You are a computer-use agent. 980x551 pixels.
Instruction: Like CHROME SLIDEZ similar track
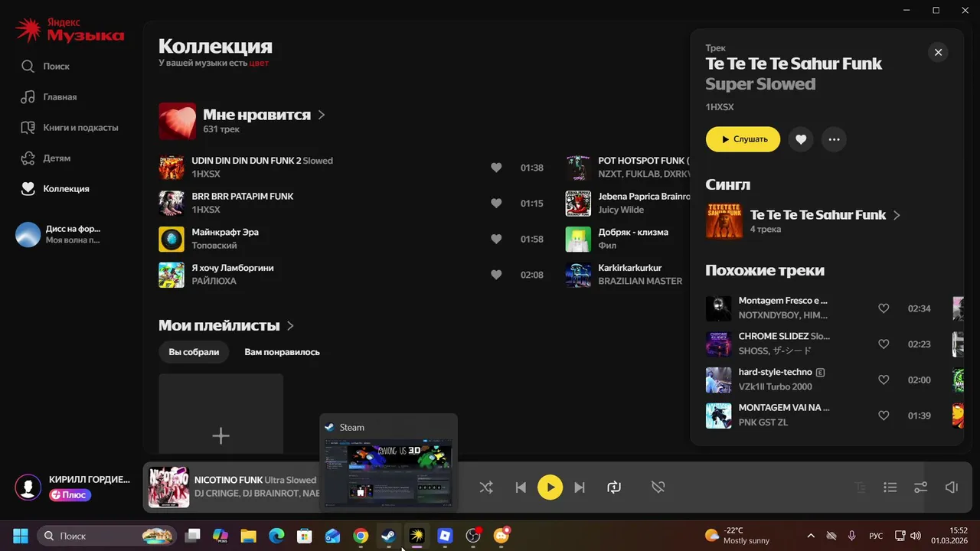click(884, 344)
